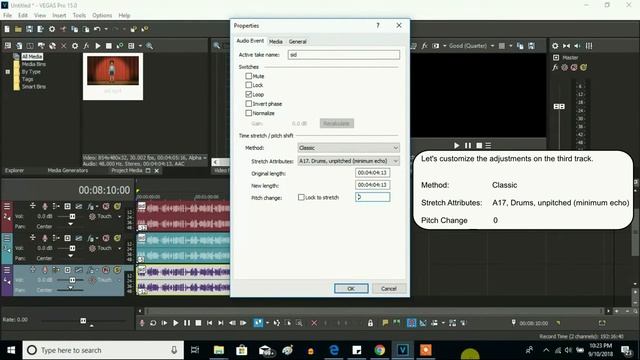This screenshot has height=360, width=640.
Task: Open project properties gear in main toolbar
Action: (52, 29)
